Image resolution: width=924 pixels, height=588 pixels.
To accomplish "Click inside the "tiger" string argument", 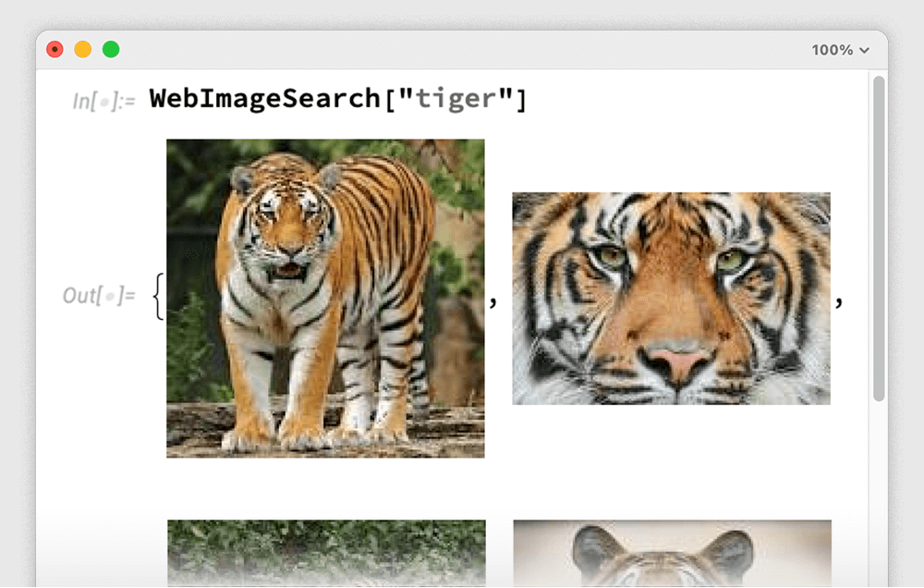I will 455,98.
